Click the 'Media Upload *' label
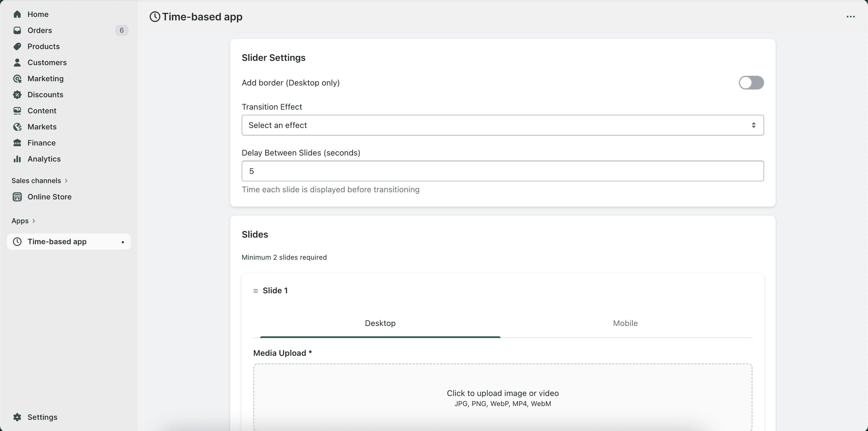 (x=283, y=353)
